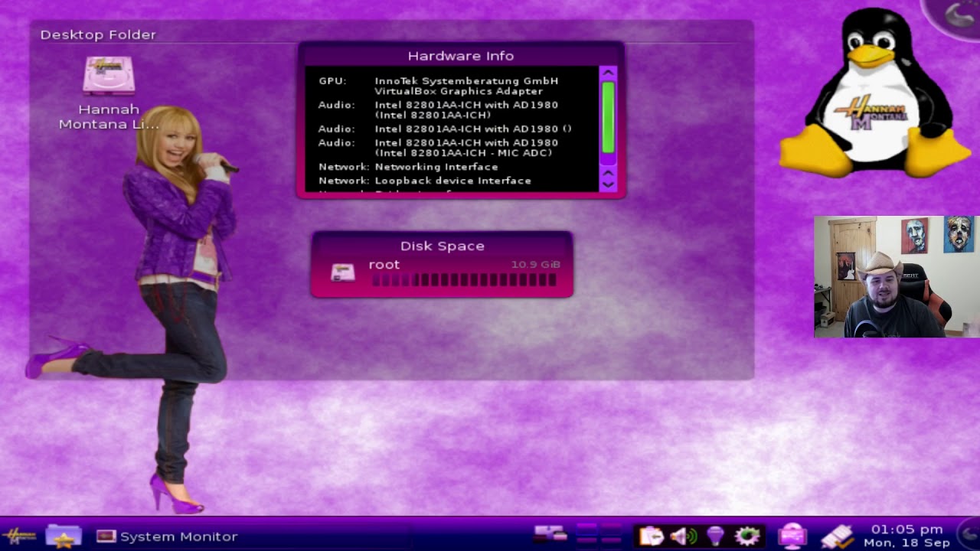
Task: Switch to System Monitor taskbar entry
Action: pyautogui.click(x=167, y=536)
